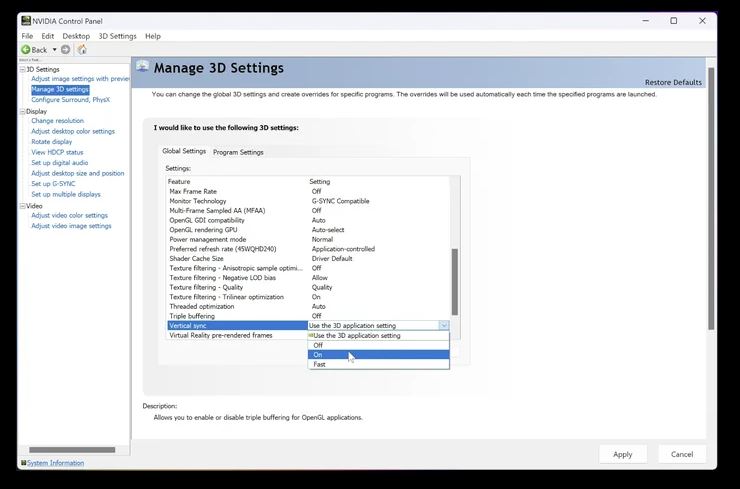
Task: Toggle the Vertical sync dropdown arrow
Action: (443, 325)
